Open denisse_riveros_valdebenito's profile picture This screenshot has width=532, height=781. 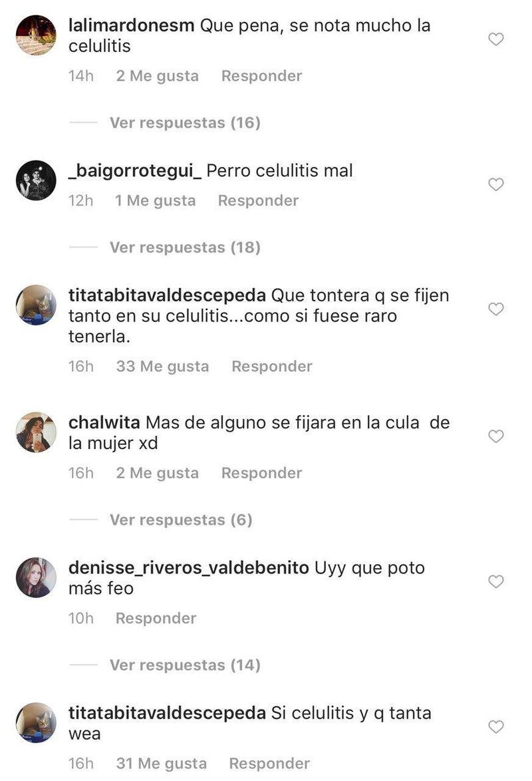(x=36, y=577)
